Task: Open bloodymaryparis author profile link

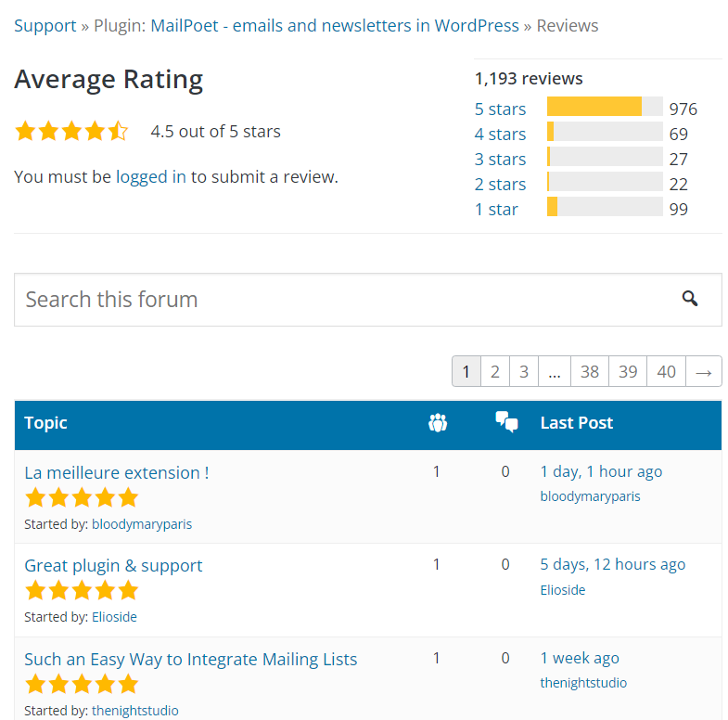Action: click(142, 524)
